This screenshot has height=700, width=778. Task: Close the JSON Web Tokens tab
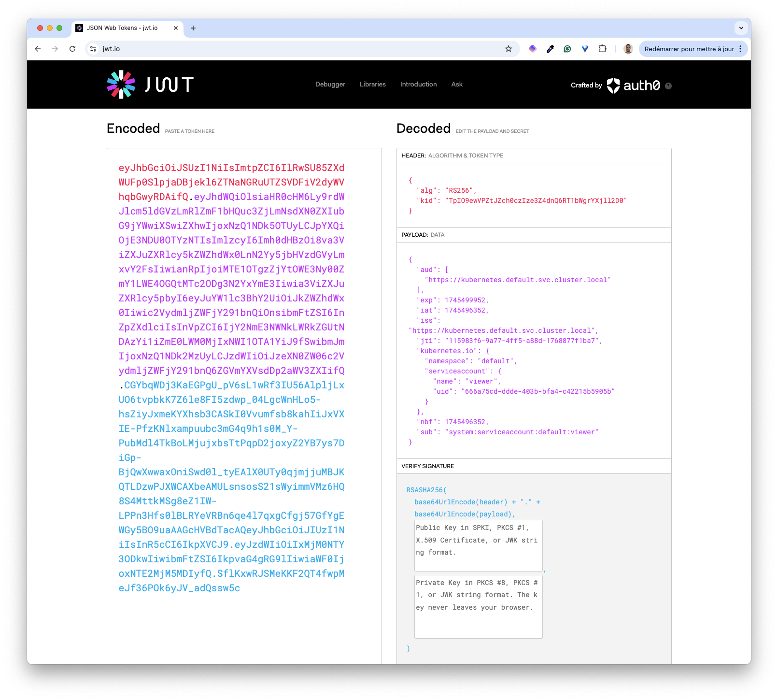click(x=176, y=28)
